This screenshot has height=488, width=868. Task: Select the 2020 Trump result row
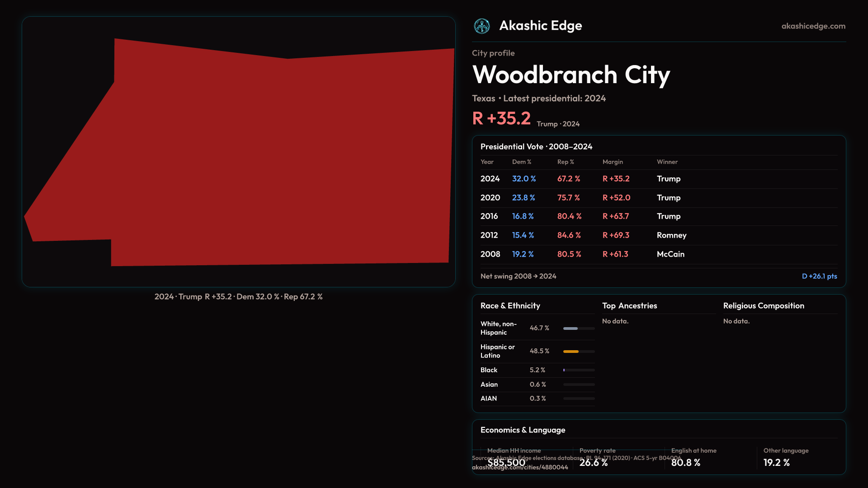658,198
